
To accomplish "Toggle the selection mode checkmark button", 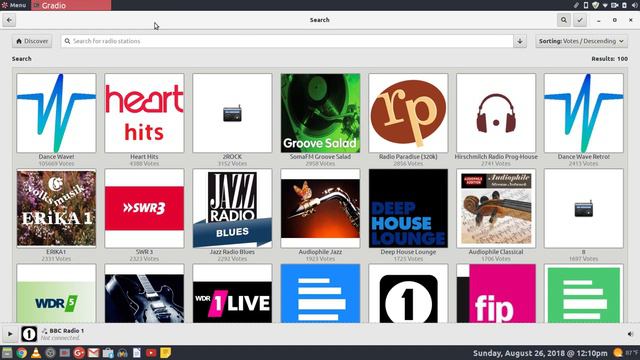I will 580,20.
